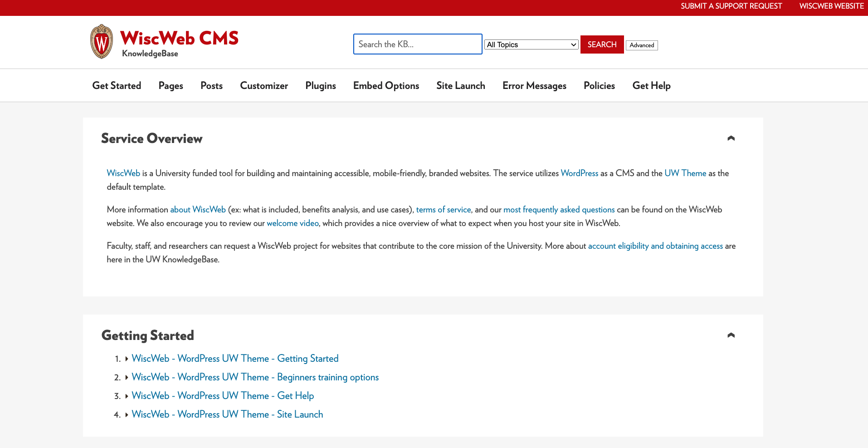Open the Customizer menu
This screenshot has width=868, height=448.
pos(264,85)
